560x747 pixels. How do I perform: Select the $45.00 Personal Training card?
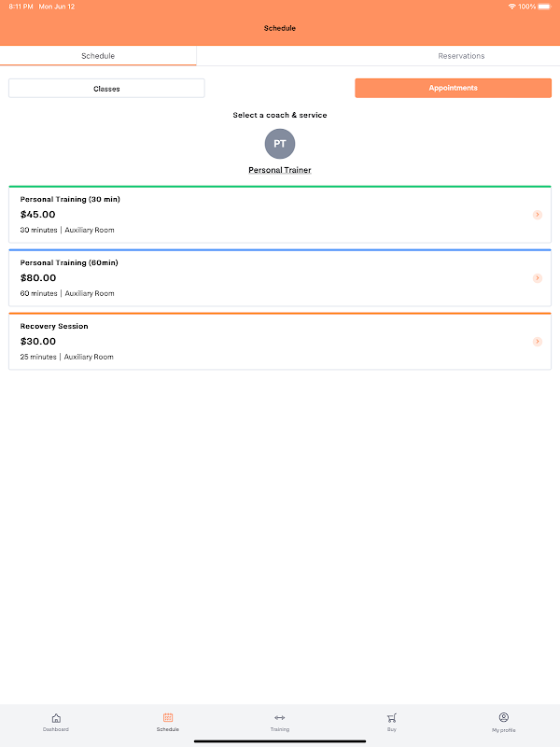(x=261, y=215)
